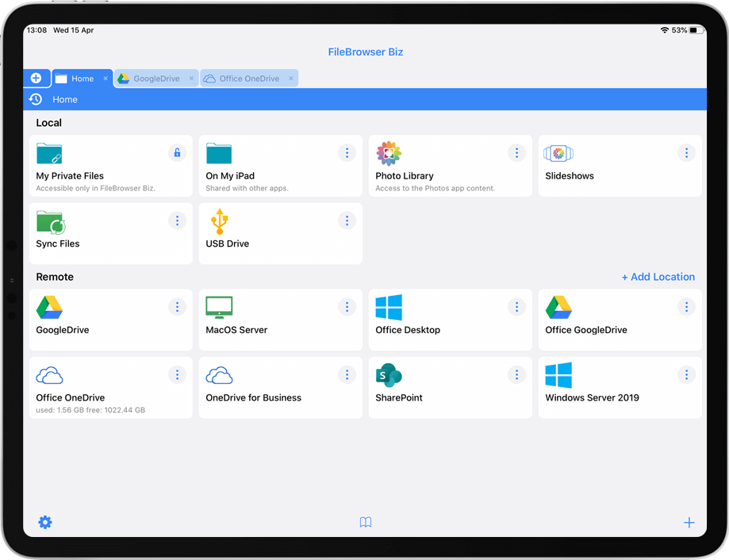Close the GoogleDrive tab
Screen dimensions: 729x560
(x=191, y=78)
